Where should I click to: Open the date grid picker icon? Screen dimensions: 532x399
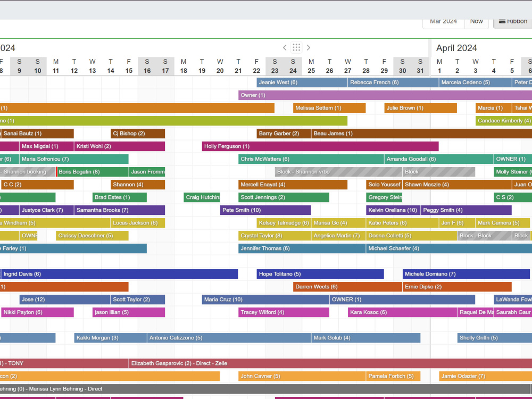pyautogui.click(x=296, y=47)
